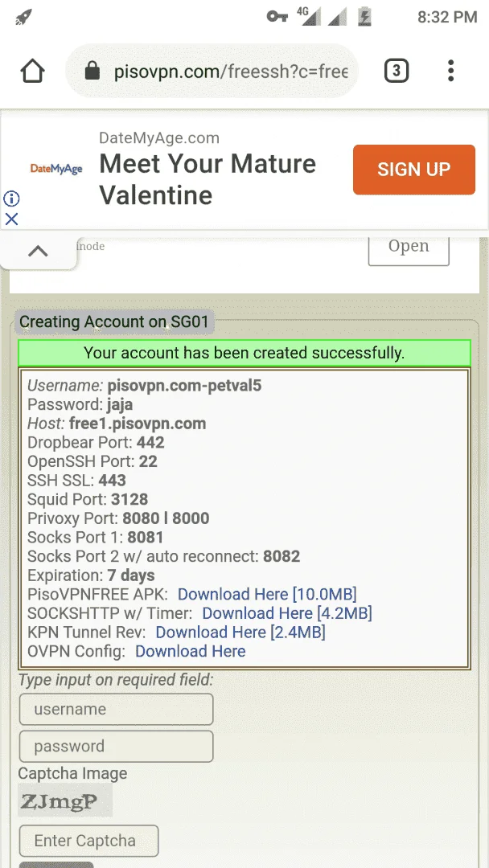Screen dimensions: 489x868
Task: Tap the 'Squid Port: 3128' line
Action: click(x=88, y=499)
